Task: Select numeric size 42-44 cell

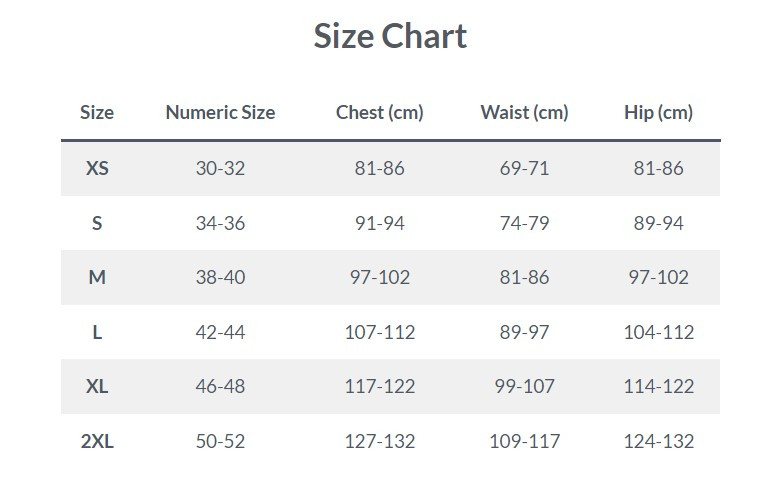Action: (x=220, y=332)
